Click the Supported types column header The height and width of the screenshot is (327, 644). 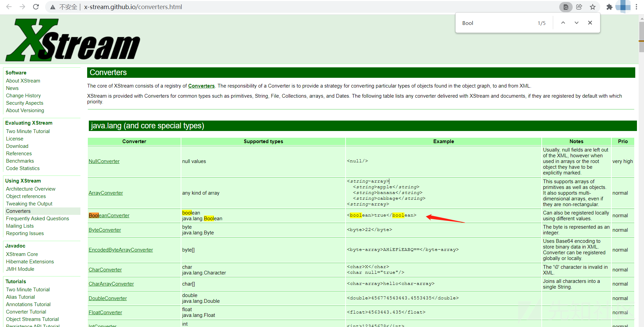[263, 141]
